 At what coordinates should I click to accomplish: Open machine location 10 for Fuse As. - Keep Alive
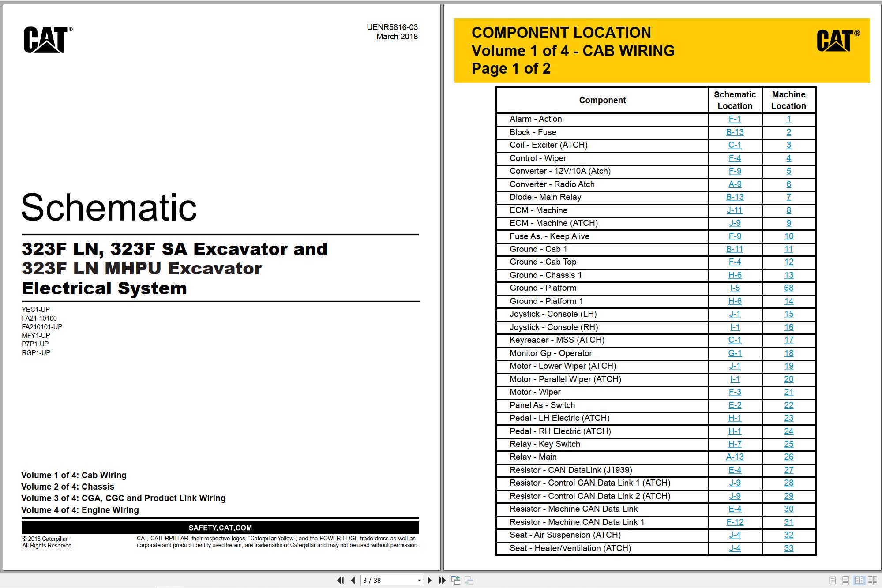[x=788, y=236]
